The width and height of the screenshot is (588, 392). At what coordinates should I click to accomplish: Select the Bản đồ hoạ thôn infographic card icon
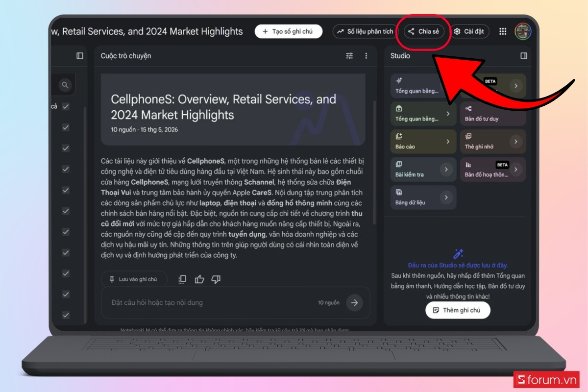coord(468,164)
